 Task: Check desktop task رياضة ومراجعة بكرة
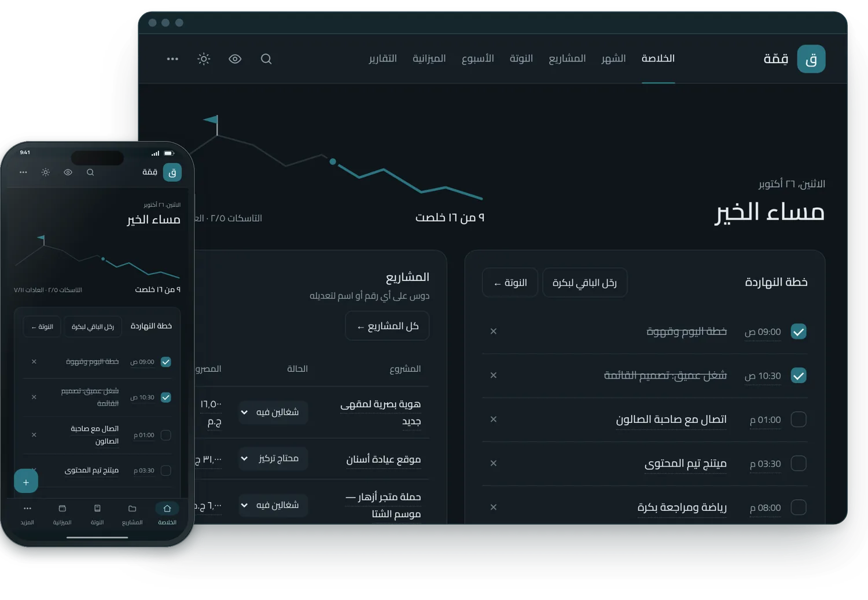click(799, 507)
